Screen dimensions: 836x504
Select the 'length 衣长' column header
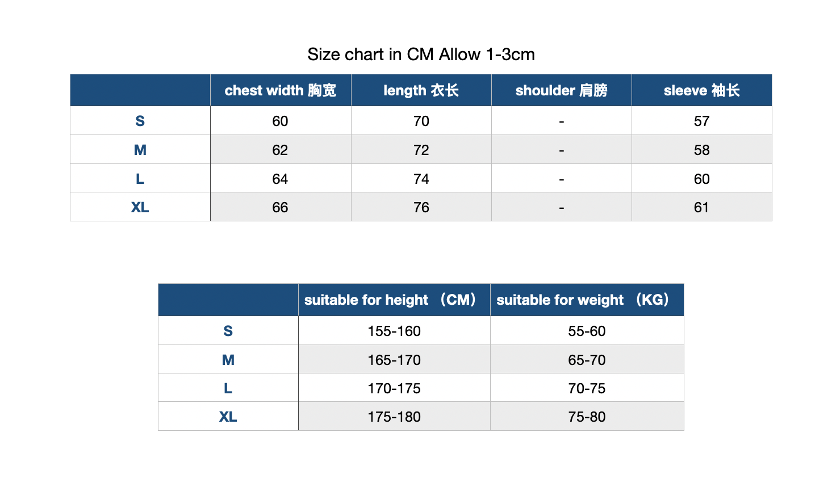tap(421, 90)
